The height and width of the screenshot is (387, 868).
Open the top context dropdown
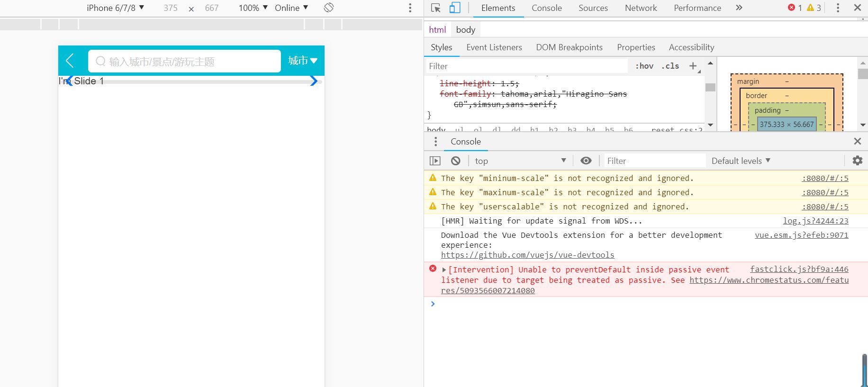click(x=520, y=161)
